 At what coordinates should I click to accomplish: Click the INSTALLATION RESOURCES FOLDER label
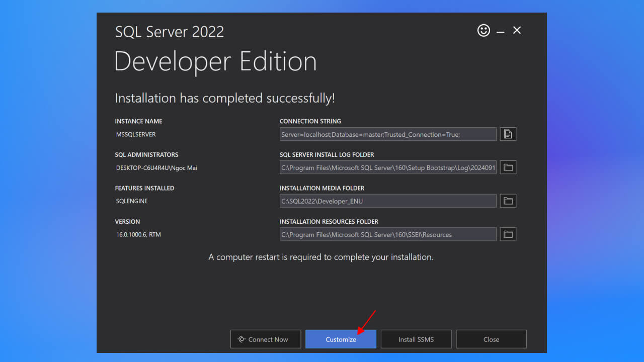pos(329,222)
